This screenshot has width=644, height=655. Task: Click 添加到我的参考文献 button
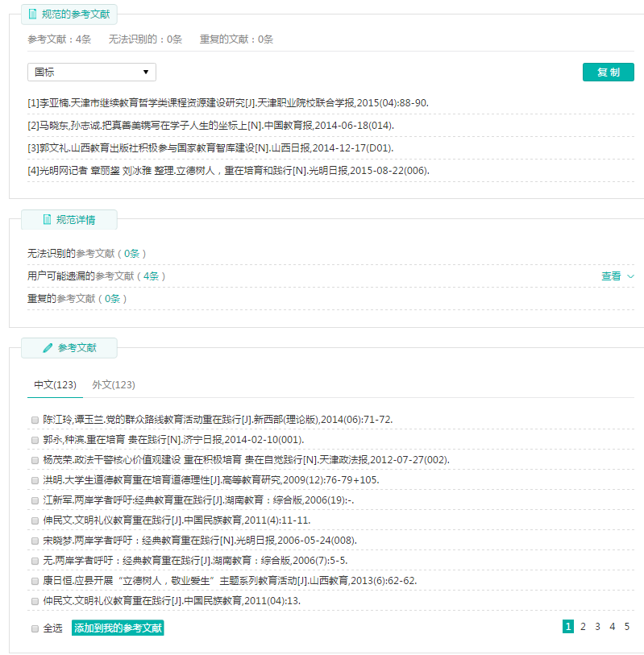(x=118, y=628)
